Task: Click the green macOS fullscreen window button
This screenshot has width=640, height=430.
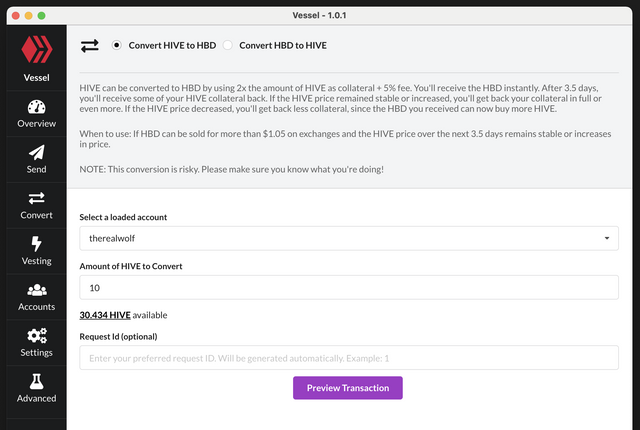Action: (41, 16)
